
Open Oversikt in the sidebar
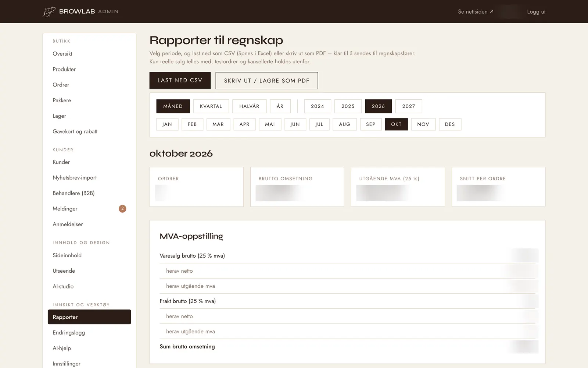tap(89, 54)
